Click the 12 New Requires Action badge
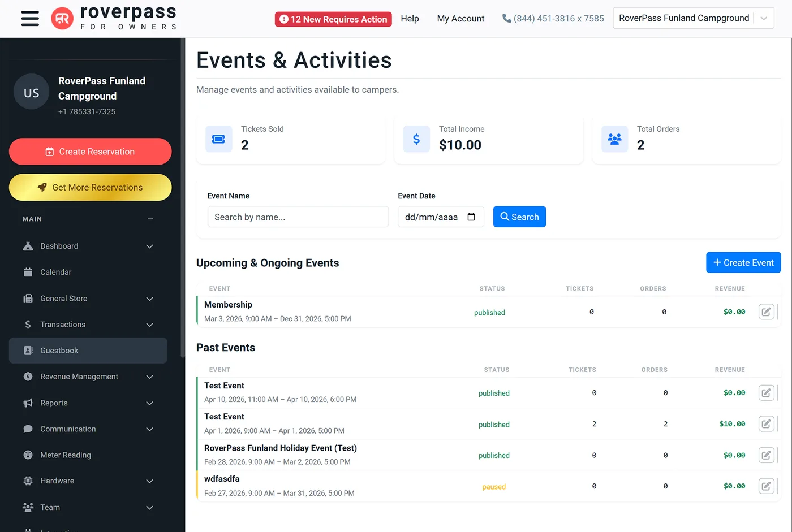The height and width of the screenshot is (532, 792). coord(333,19)
